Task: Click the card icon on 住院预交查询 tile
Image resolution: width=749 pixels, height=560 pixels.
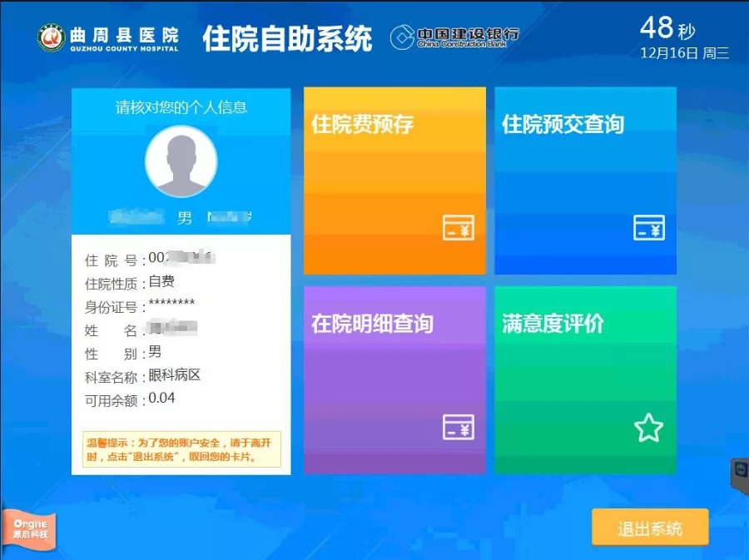Action: [649, 226]
